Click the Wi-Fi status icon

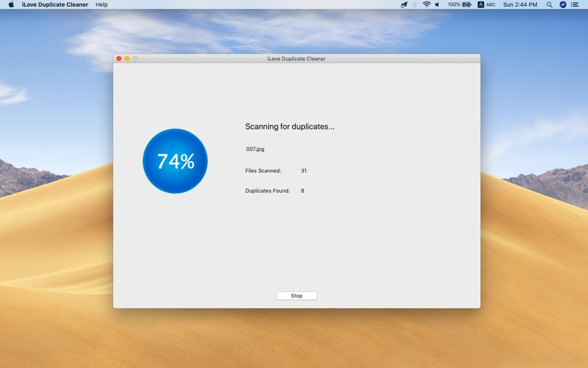tap(426, 4)
